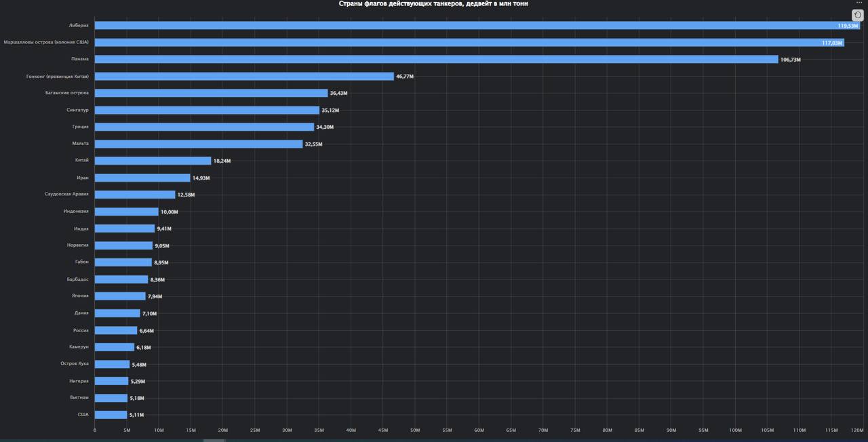Click the Норвегия bar
The width and height of the screenshot is (868, 442).
point(123,245)
